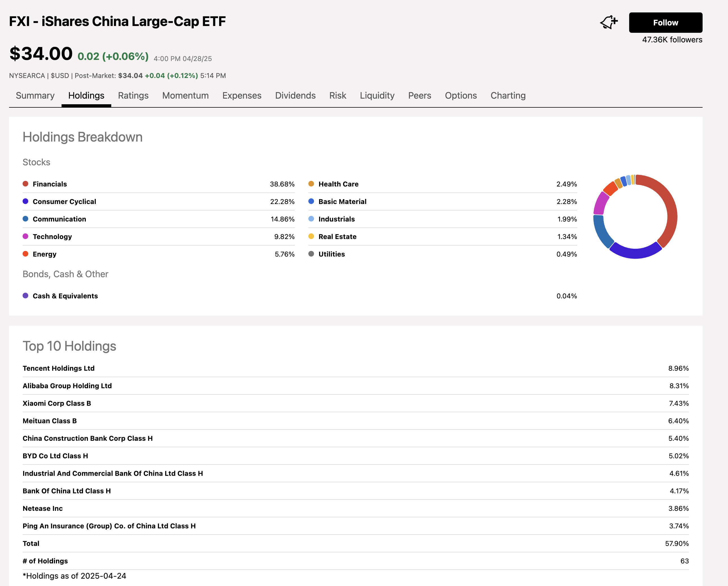Open the Options tab
The height and width of the screenshot is (586, 728).
(x=461, y=96)
